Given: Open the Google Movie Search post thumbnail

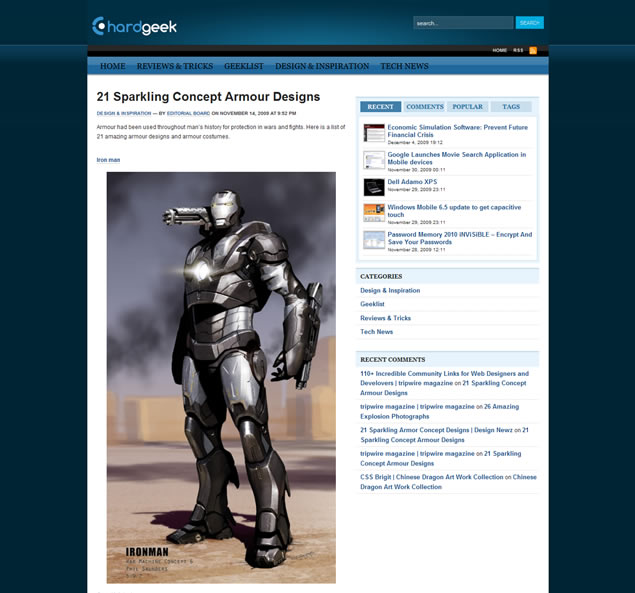Looking at the screenshot, I should (x=374, y=160).
